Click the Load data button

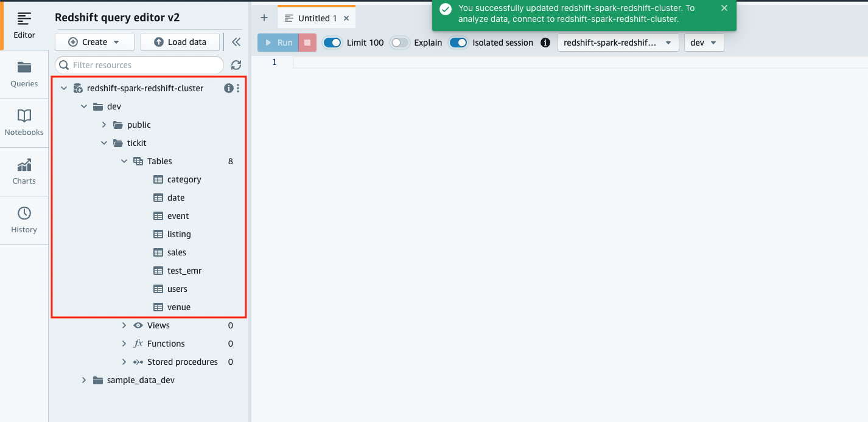(x=180, y=42)
